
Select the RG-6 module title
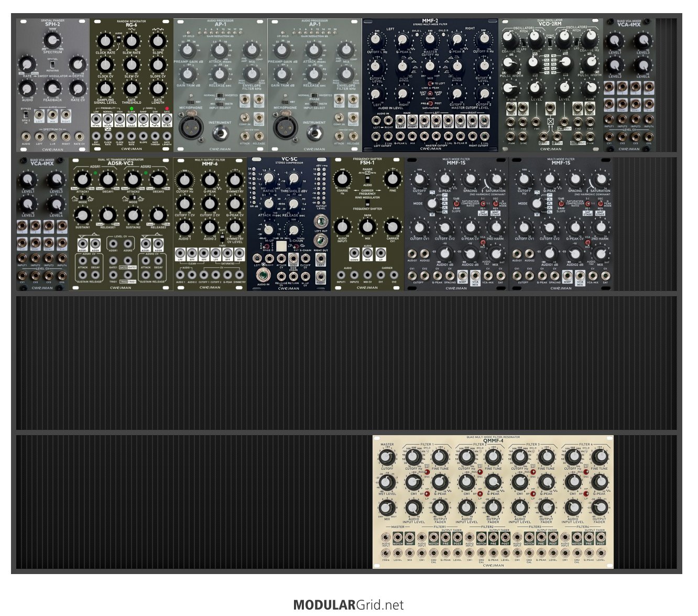click(132, 25)
